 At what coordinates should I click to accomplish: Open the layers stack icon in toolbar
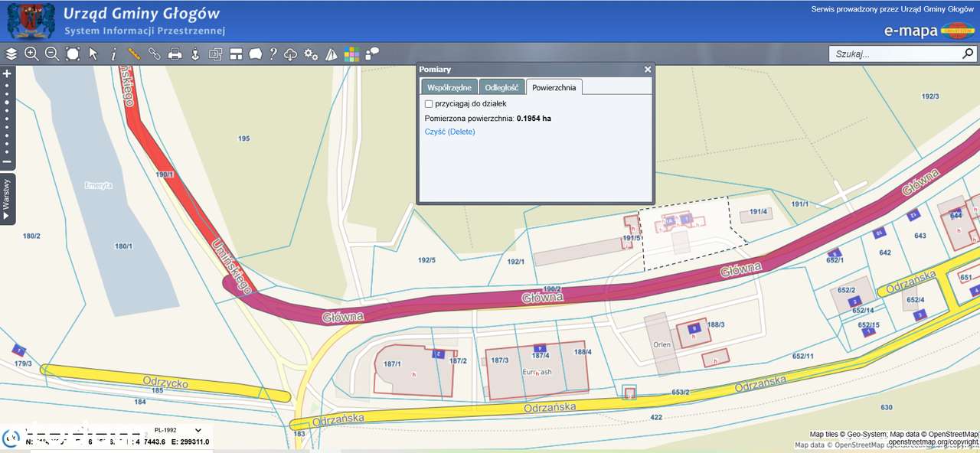point(11,54)
